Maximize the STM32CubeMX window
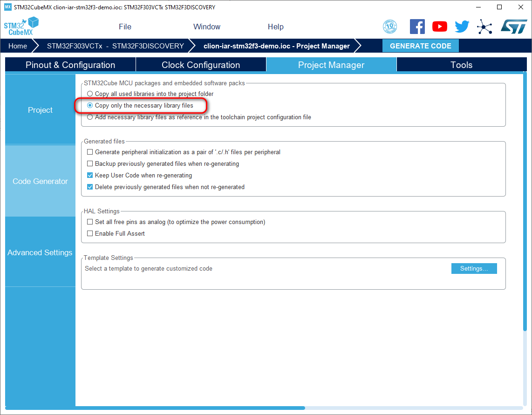This screenshot has width=532, height=415. (x=499, y=7)
